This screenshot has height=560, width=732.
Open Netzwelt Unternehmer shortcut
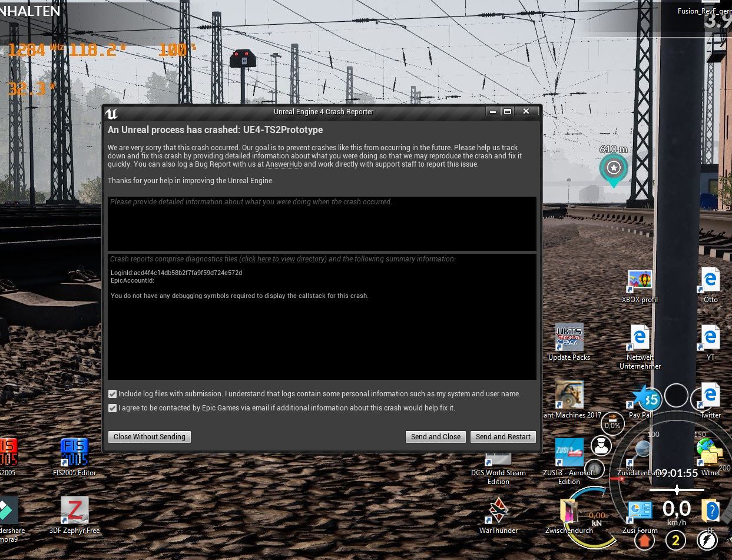pyautogui.click(x=640, y=347)
